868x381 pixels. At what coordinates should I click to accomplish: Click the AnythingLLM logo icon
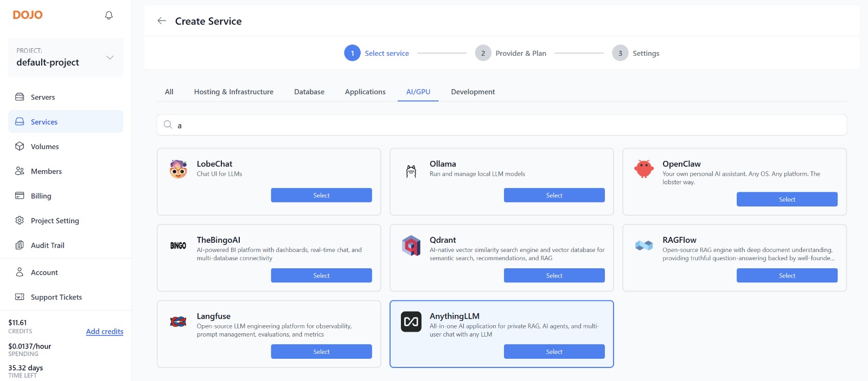[x=411, y=321]
